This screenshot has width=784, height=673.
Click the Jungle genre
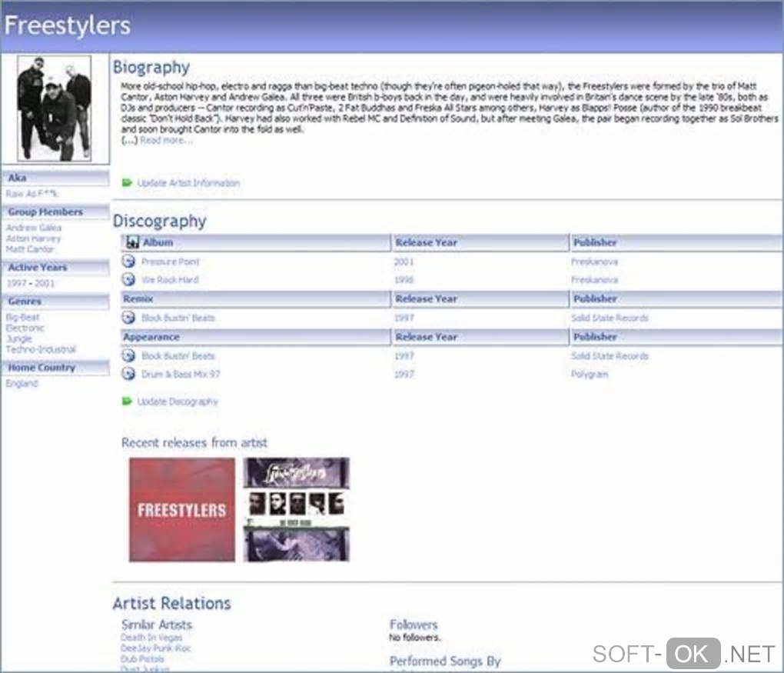[18, 338]
